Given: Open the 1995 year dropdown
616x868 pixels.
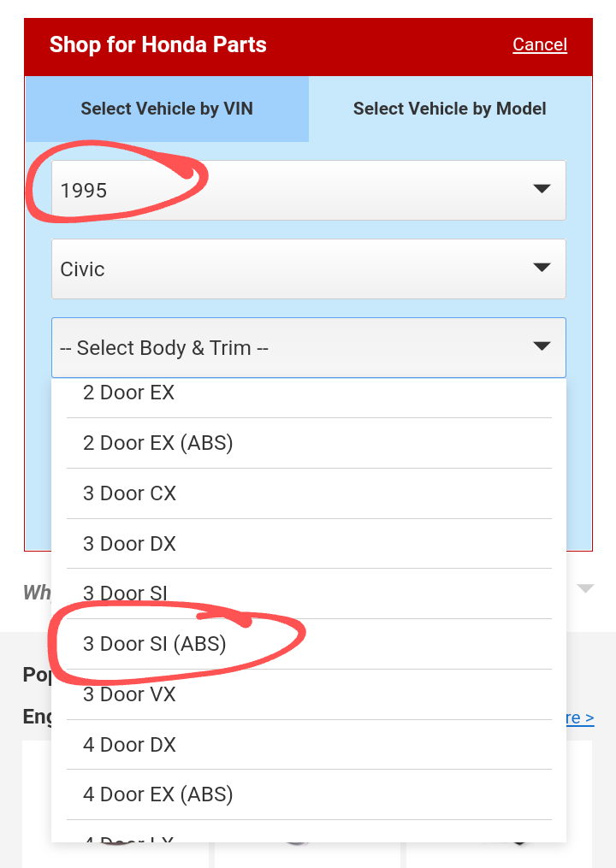Looking at the screenshot, I should coord(308,190).
